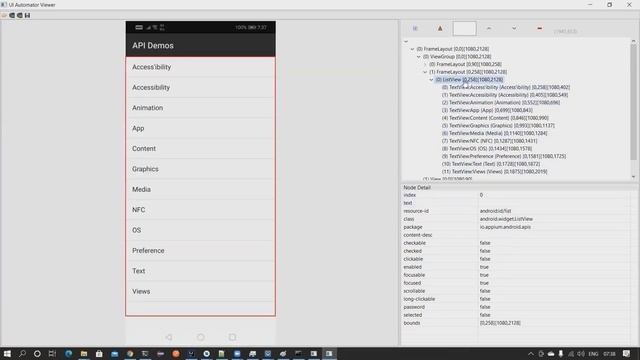This screenshot has width=640, height=360.
Task: Click the compressed hierarchy screenshot icon
Action: pyautogui.click(x=20, y=16)
